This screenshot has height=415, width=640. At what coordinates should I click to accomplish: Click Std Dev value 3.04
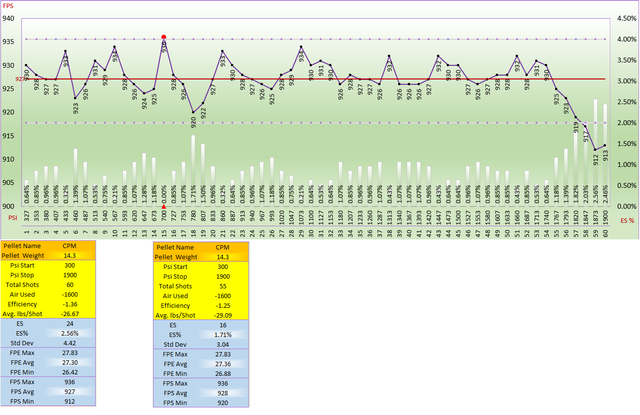tap(223, 344)
